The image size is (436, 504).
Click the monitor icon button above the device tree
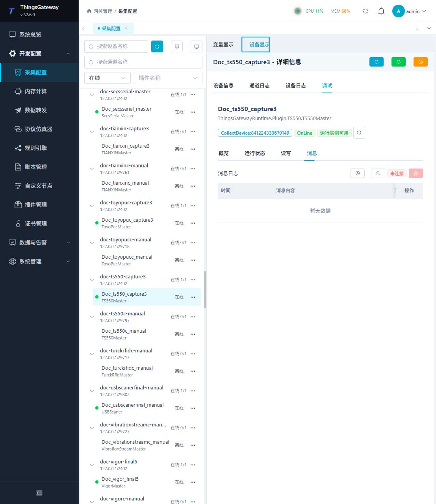coord(197,46)
